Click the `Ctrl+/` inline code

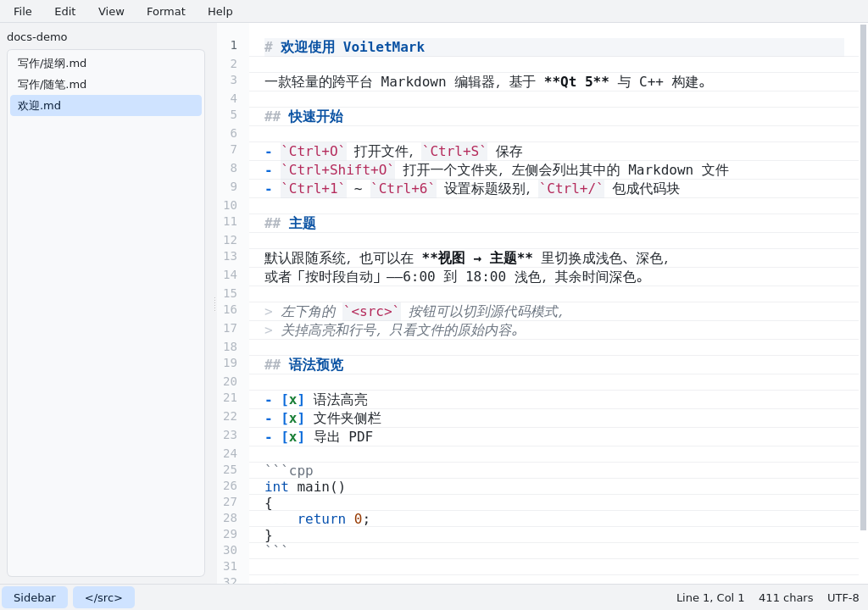571,188
